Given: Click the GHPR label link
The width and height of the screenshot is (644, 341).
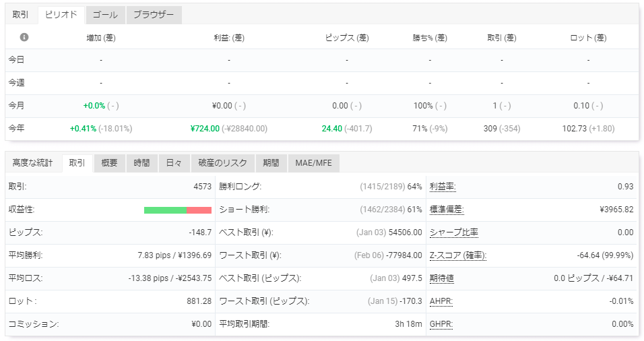Looking at the screenshot, I should 441,324.
